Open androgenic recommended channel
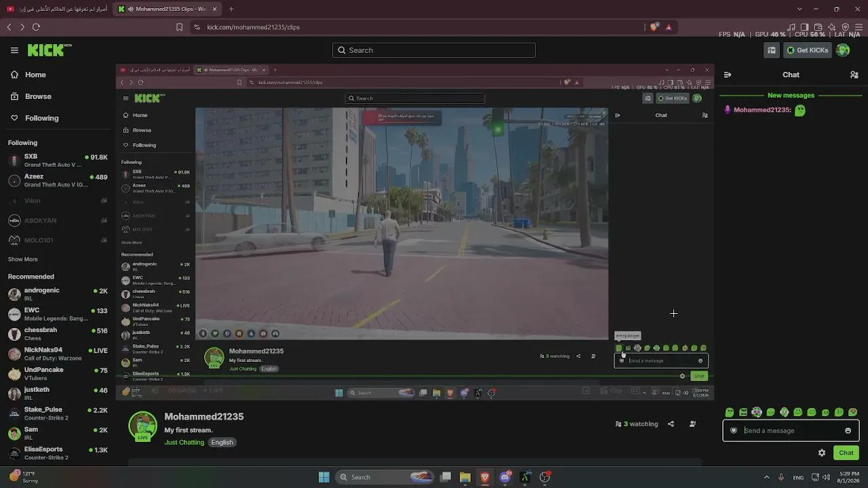 [58, 294]
